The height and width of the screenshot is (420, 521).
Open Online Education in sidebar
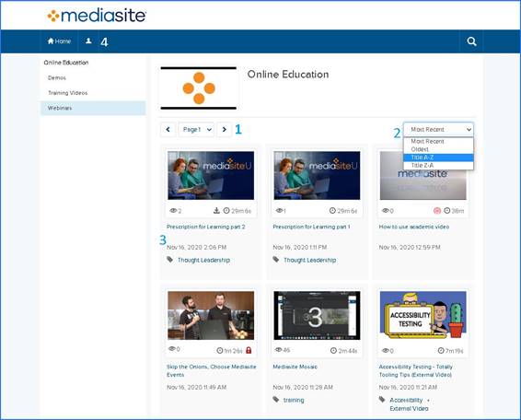pyautogui.click(x=66, y=63)
